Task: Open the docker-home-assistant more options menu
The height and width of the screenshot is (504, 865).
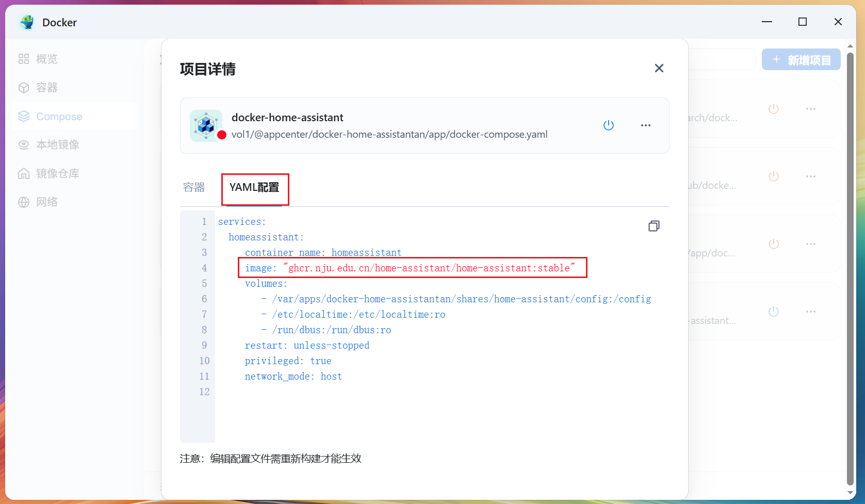Action: (645, 125)
